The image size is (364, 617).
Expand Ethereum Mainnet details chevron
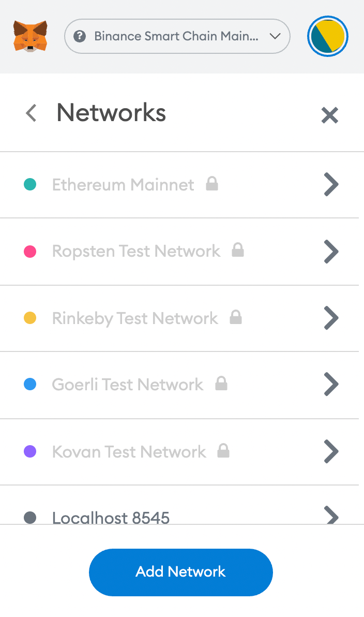pyautogui.click(x=331, y=184)
